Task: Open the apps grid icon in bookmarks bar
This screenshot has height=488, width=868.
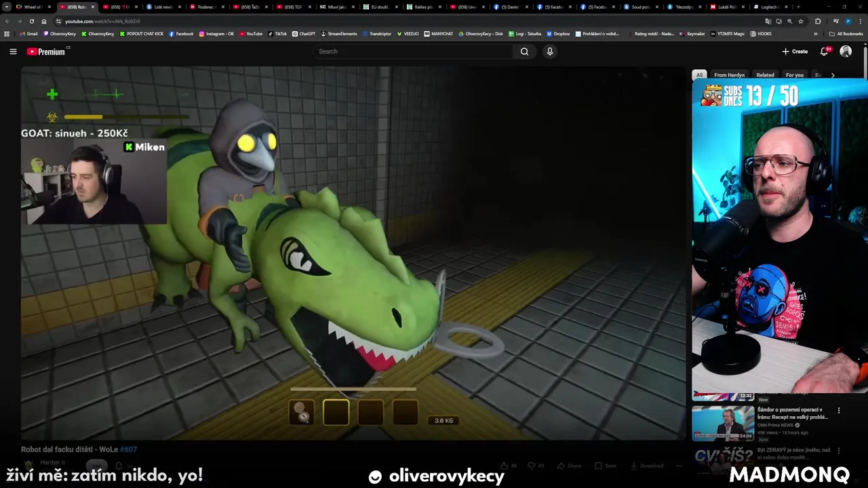Action: point(7,33)
